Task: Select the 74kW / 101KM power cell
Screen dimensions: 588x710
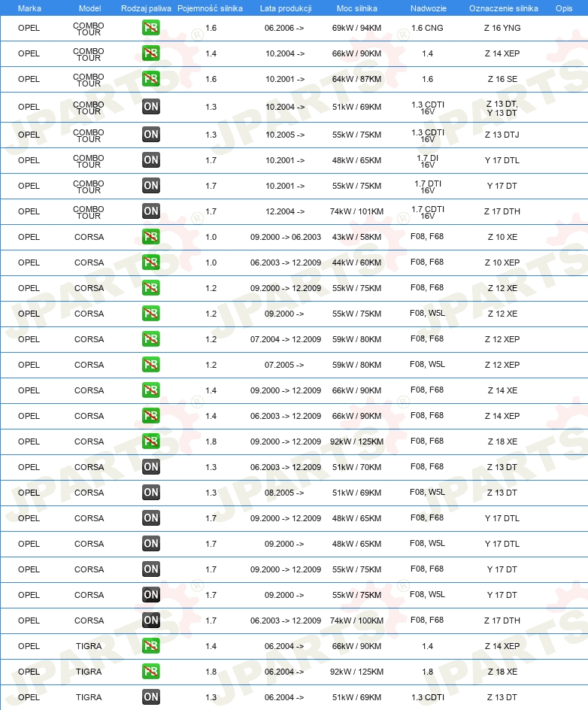Action: point(356,211)
